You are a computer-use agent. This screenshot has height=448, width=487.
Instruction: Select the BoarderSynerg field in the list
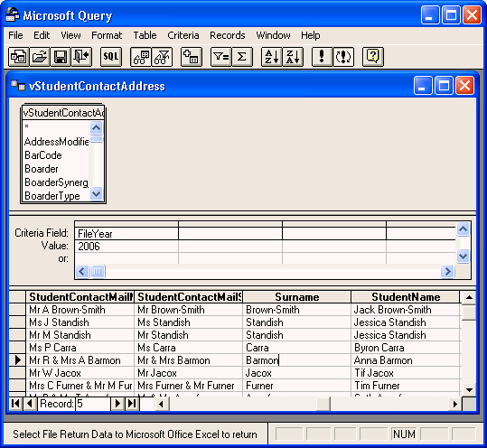[56, 182]
